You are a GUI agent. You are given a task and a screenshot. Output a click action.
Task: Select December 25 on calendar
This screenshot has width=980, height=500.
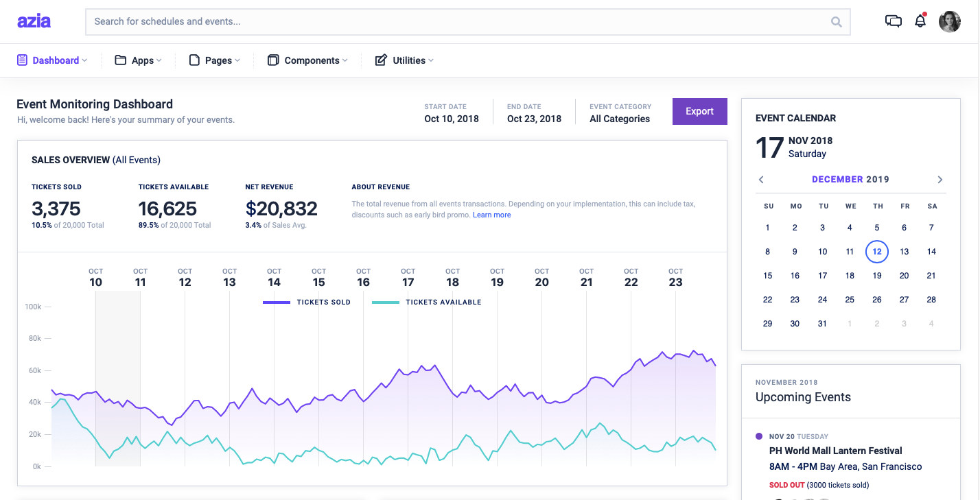pyautogui.click(x=850, y=300)
